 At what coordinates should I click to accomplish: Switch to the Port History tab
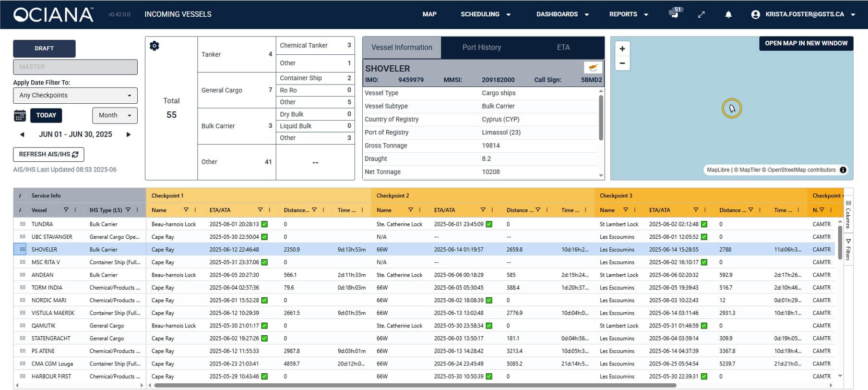pyautogui.click(x=481, y=48)
